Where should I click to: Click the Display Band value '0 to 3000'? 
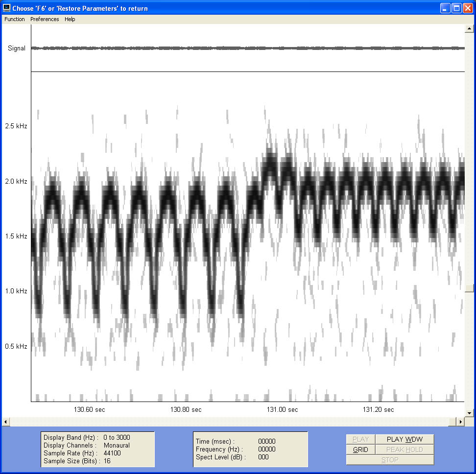(117, 437)
